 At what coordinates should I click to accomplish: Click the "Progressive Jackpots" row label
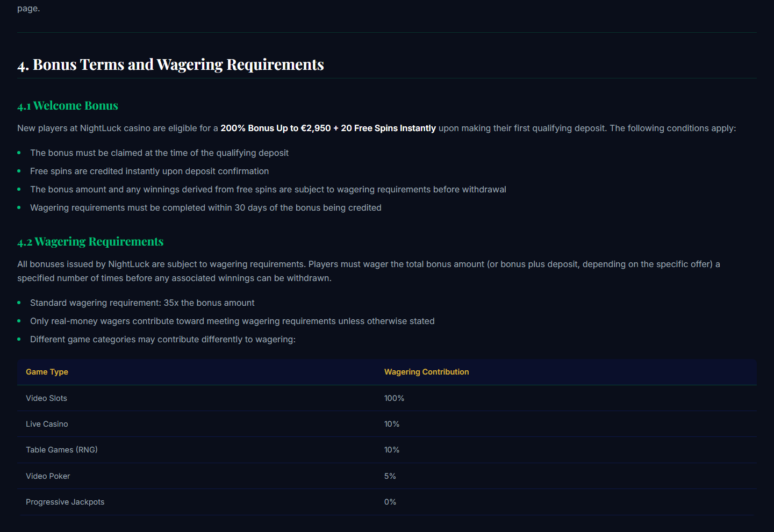[x=65, y=502]
